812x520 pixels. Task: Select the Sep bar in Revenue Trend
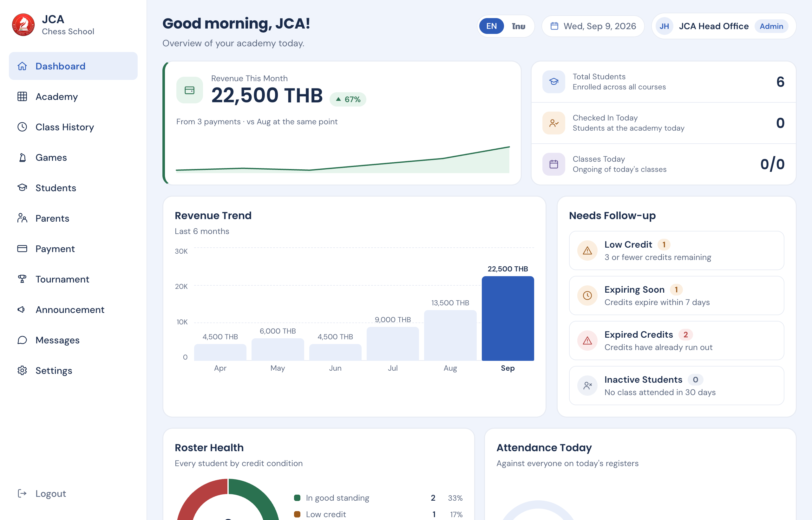(x=508, y=318)
